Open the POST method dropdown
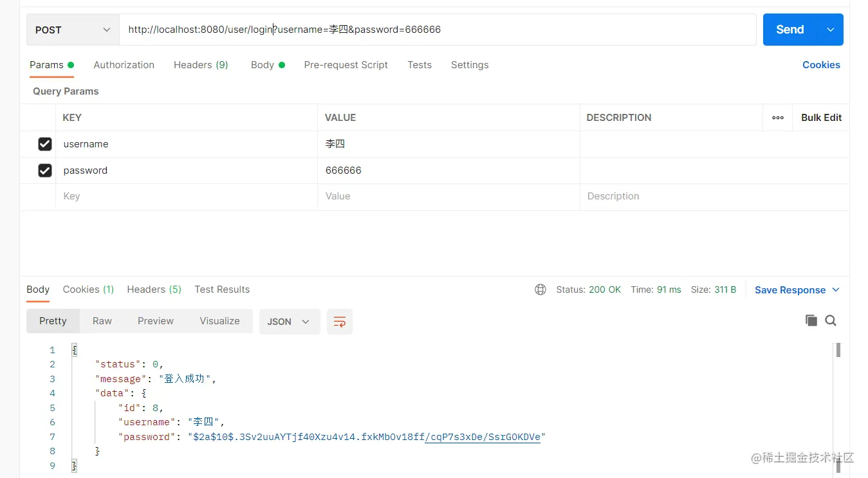The height and width of the screenshot is (478, 868). point(73,30)
